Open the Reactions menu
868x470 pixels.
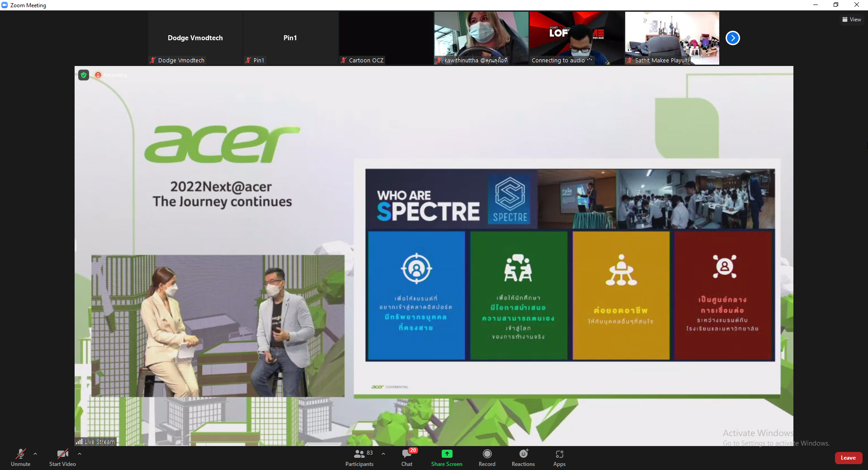pos(523,457)
